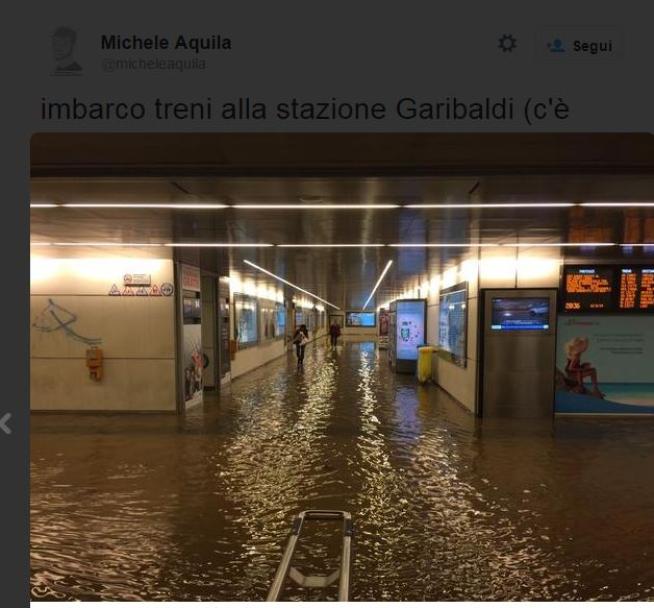Open the settings gear icon
Image resolution: width=654 pixels, height=608 pixels.
pyautogui.click(x=507, y=43)
